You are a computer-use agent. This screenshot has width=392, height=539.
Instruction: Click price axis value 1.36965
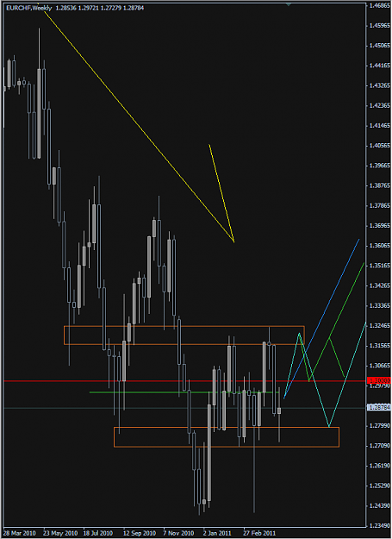[380, 226]
